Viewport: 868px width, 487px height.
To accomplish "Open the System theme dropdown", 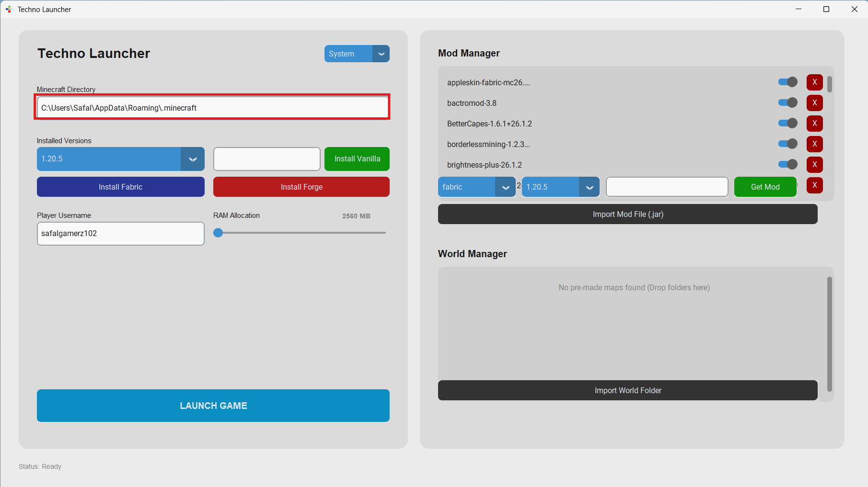I will pyautogui.click(x=357, y=54).
